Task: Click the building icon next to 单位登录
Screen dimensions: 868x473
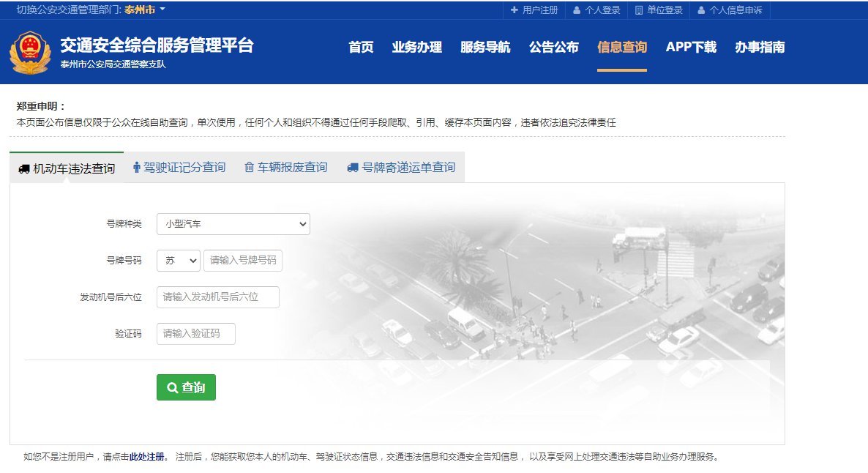Action: click(639, 10)
